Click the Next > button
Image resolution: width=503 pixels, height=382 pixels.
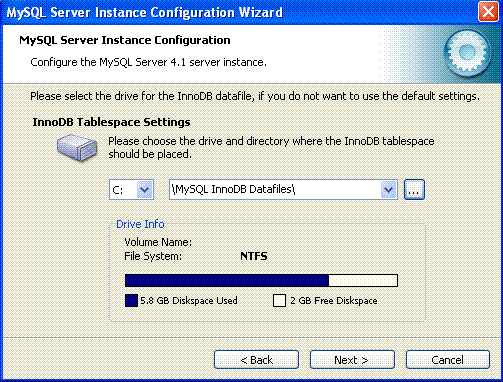point(352,360)
